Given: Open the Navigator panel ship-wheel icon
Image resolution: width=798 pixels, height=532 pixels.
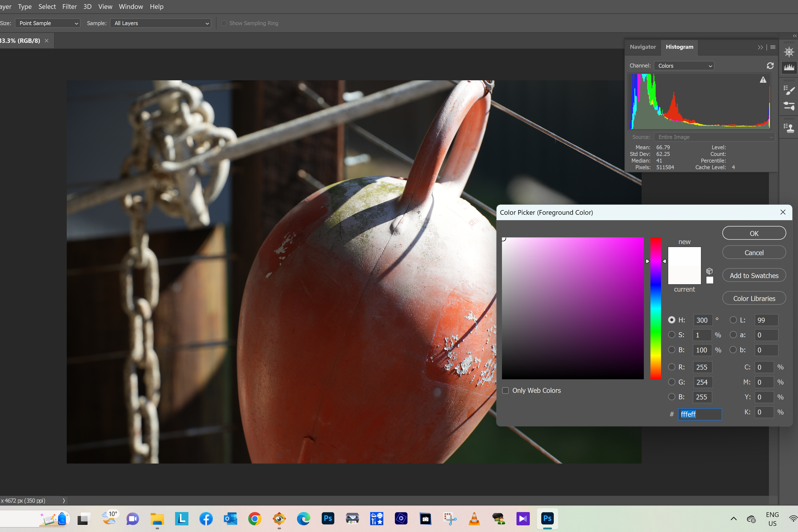Looking at the screenshot, I should tap(789, 52).
